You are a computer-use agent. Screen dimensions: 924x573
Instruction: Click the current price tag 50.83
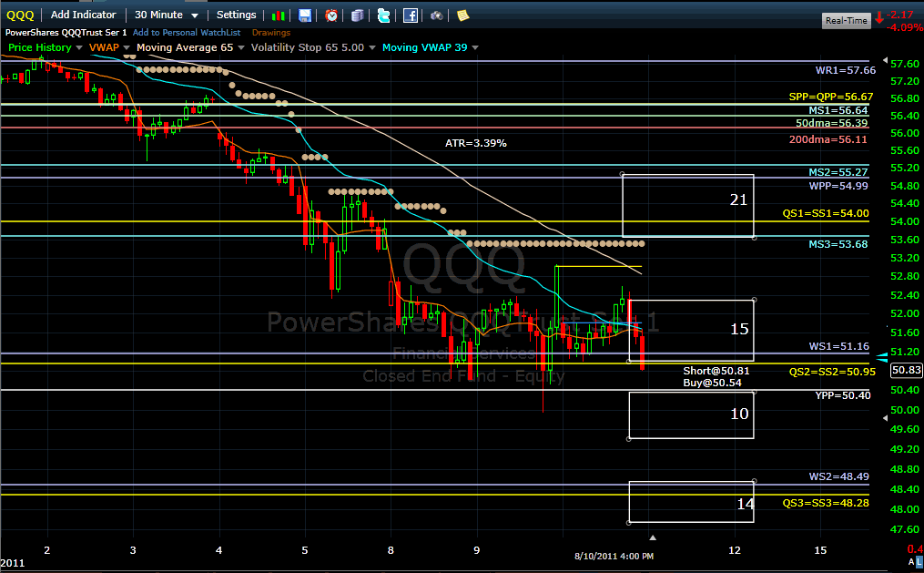[x=907, y=370]
